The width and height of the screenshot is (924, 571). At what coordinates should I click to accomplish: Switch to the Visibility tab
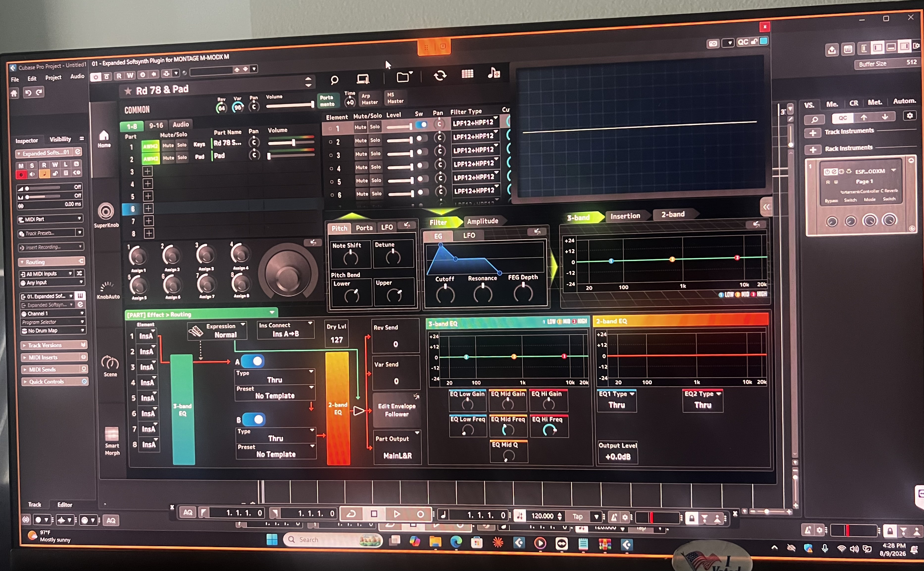60,139
